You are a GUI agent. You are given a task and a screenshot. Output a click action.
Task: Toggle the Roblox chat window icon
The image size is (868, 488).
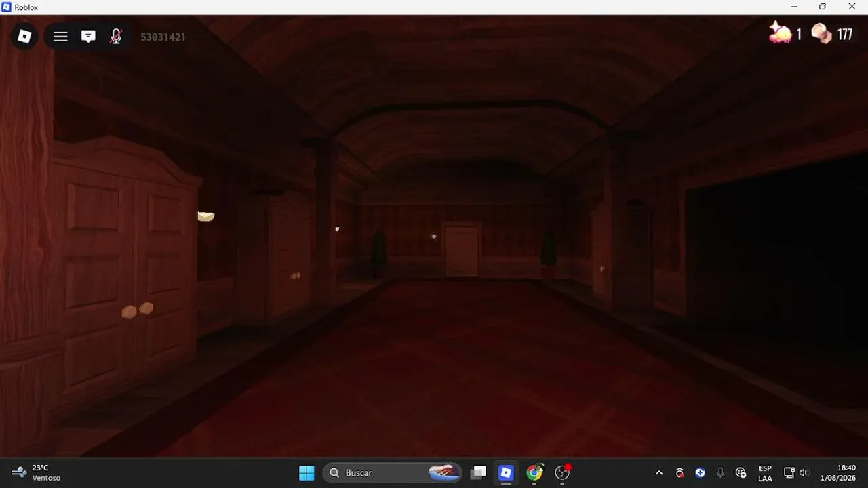(88, 37)
